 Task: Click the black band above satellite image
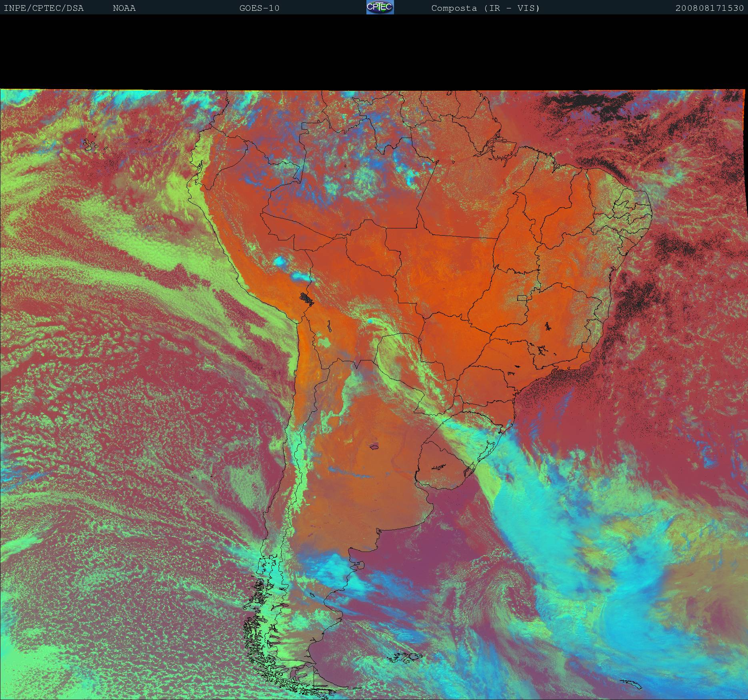(x=374, y=52)
